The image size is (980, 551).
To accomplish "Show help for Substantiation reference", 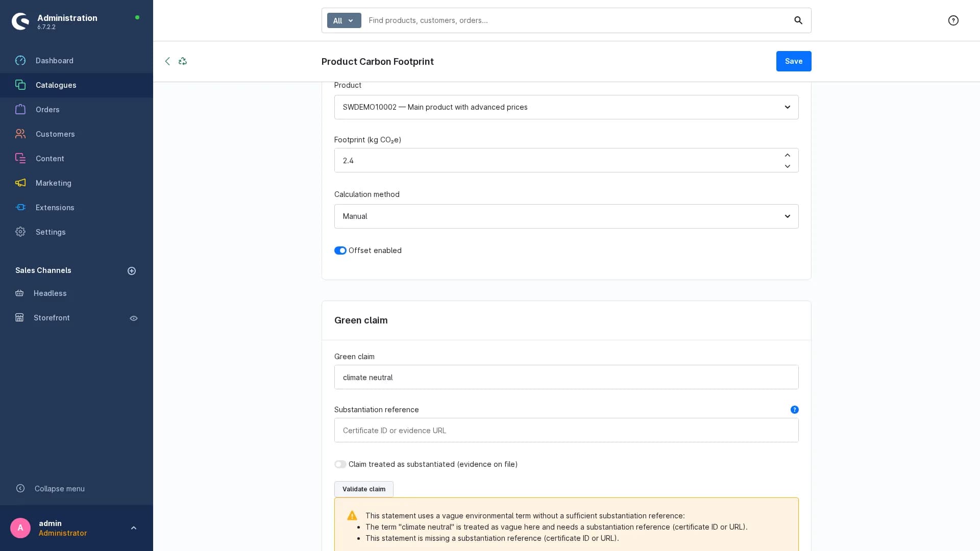I will [x=795, y=410].
